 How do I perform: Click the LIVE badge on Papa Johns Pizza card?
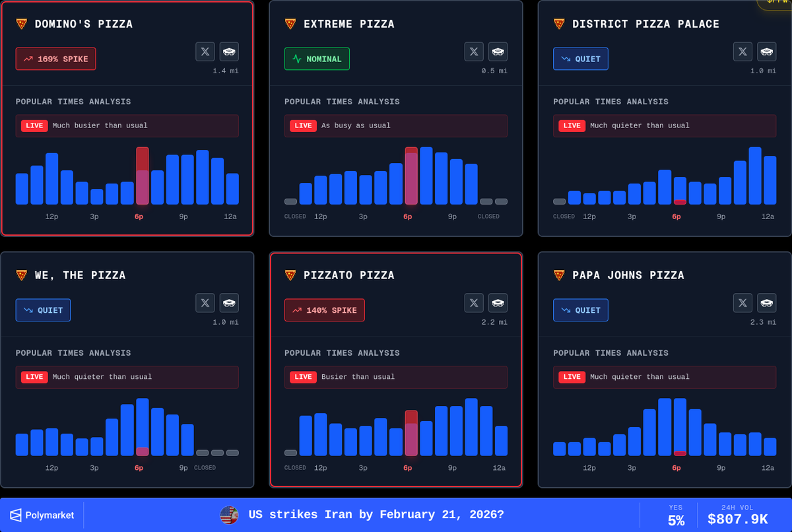coord(572,377)
